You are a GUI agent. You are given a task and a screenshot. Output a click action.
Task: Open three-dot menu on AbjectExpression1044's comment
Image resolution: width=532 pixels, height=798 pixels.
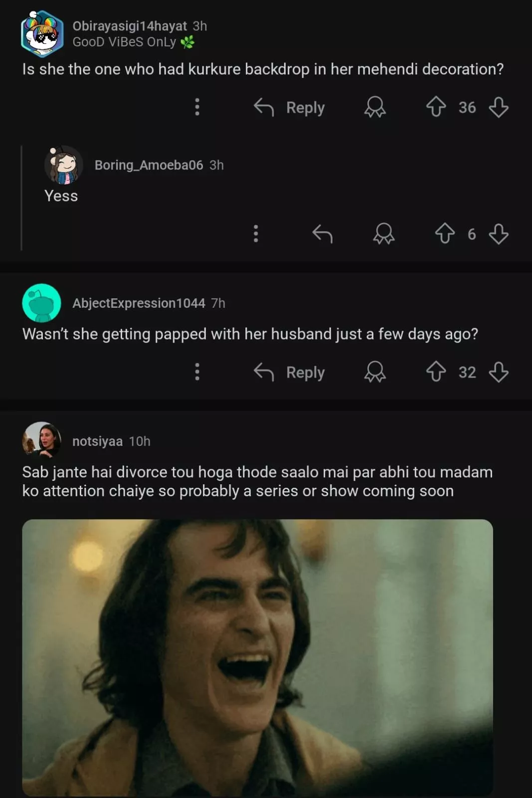[x=197, y=372]
